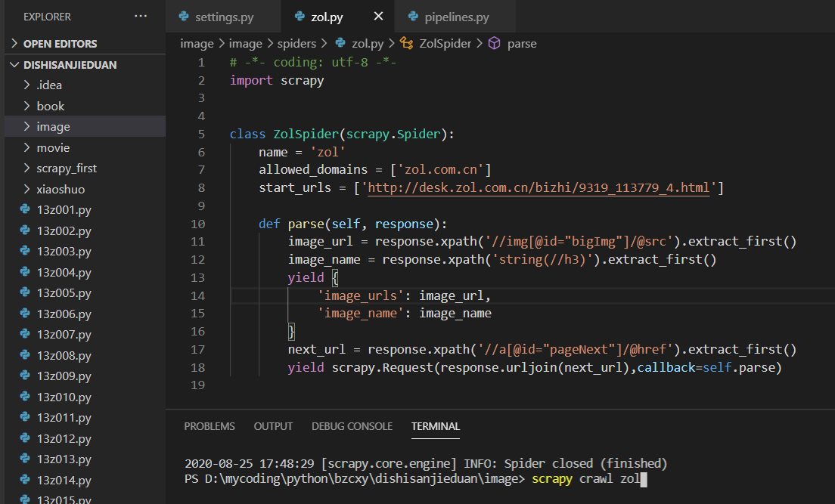Click the method cube icon in breadcrumb
Screen dimensions: 835x504
[x=494, y=43]
